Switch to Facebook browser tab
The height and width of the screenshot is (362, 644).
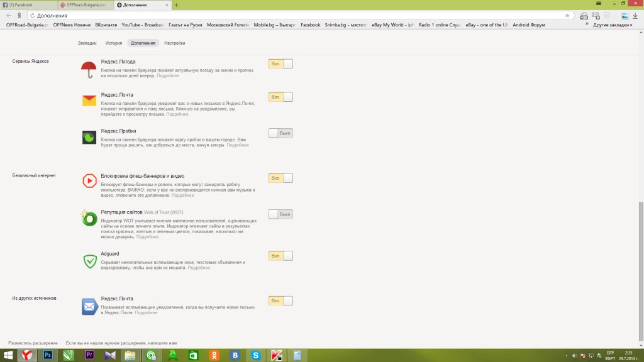point(28,5)
